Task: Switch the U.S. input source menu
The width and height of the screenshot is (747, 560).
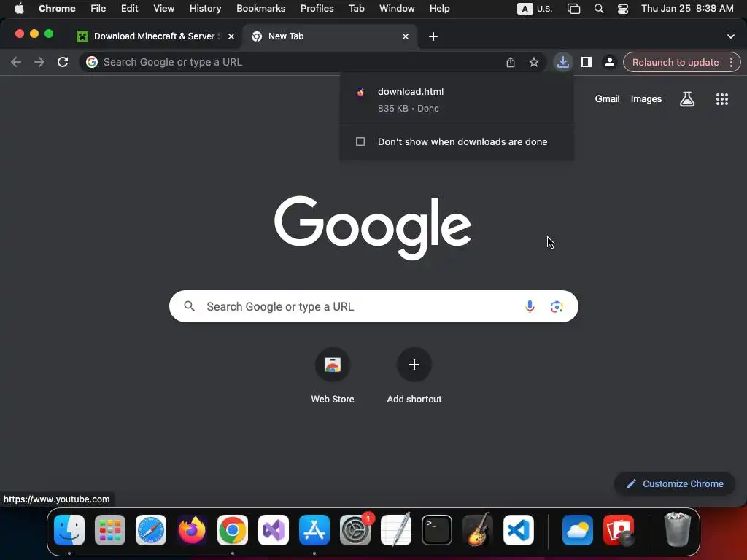Action: (535, 9)
